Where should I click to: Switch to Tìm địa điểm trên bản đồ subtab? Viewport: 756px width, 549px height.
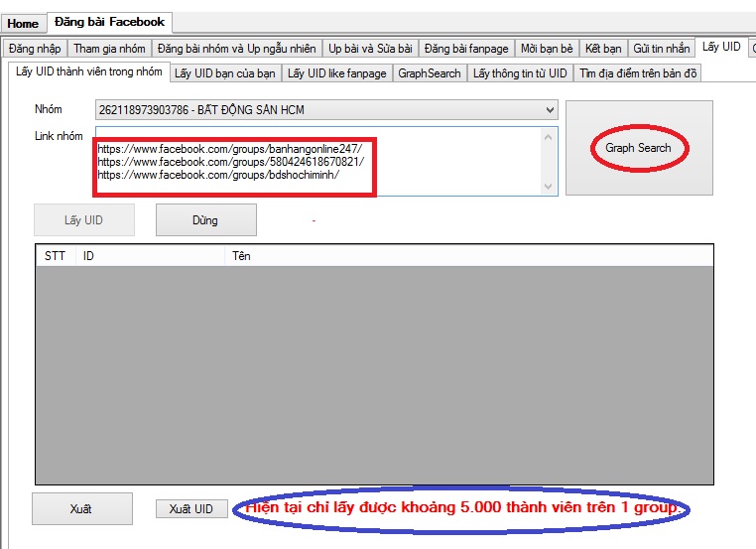(638, 73)
